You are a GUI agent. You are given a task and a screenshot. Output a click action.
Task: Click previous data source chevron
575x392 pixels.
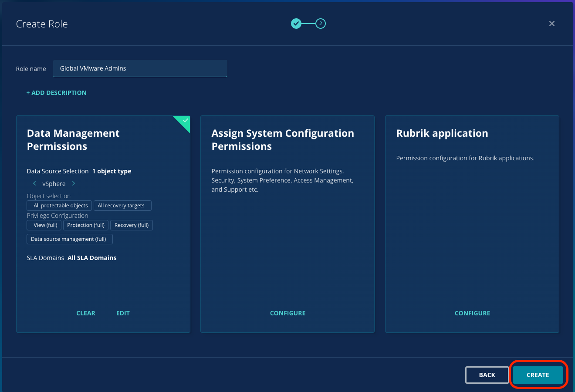[34, 183]
